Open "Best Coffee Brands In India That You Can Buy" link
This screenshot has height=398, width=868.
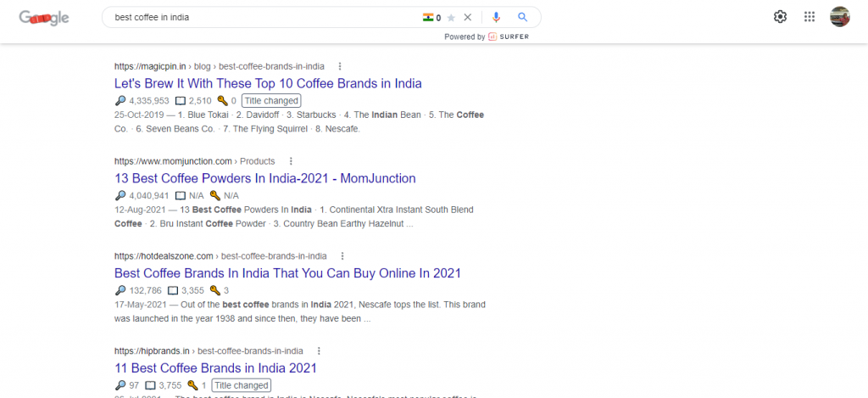tap(288, 273)
